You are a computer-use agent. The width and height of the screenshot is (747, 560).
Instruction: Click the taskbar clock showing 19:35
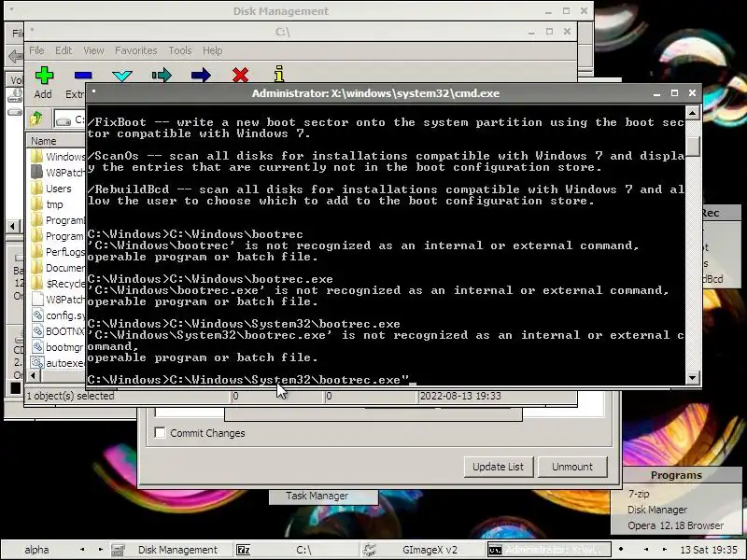709,550
